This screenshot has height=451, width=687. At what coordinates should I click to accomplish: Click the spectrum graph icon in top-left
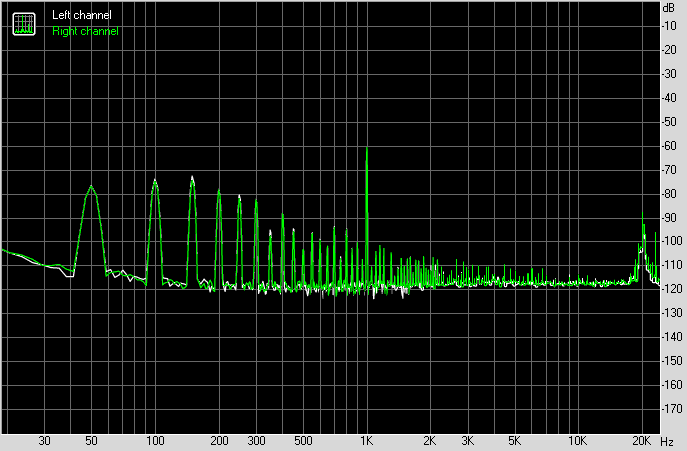(24, 24)
